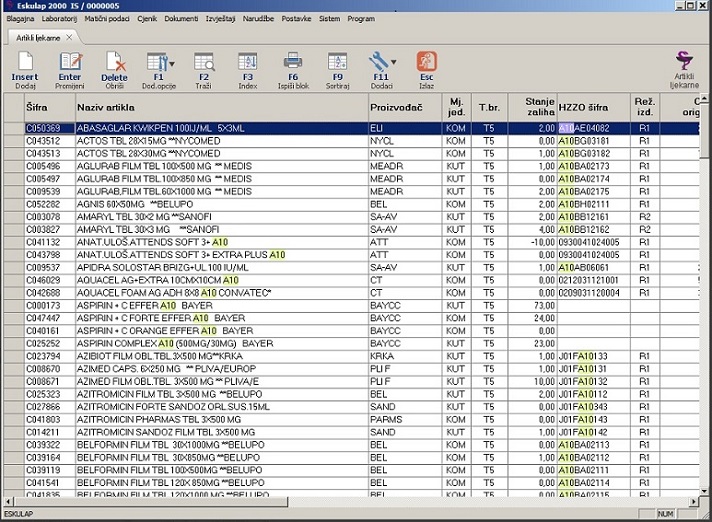This screenshot has height=522, width=712.
Task: Select AGLURAB FILM TBL.100X850 MG row
Action: click(x=351, y=179)
